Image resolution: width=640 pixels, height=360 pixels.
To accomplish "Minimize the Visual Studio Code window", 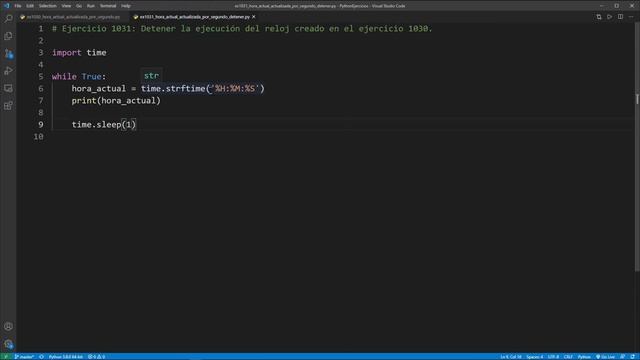I will [602, 6].
